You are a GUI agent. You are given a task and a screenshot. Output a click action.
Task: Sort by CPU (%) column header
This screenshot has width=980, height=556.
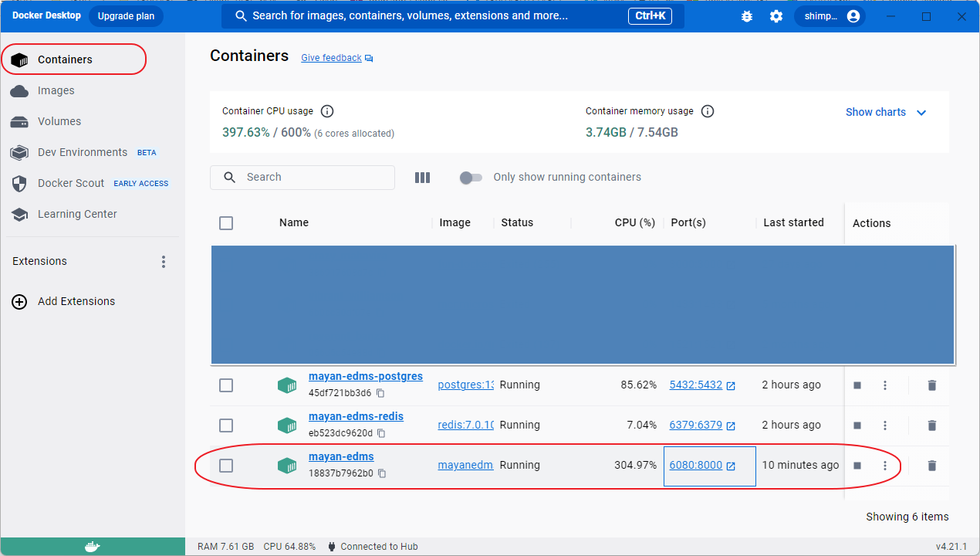click(x=635, y=222)
